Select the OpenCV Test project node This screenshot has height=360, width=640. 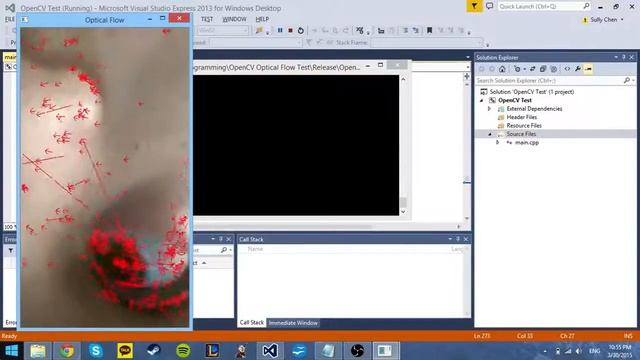(515, 100)
